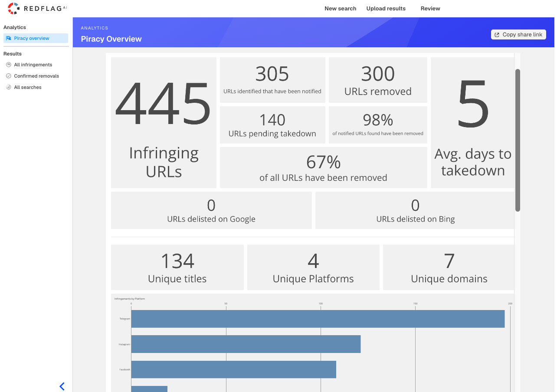Click the 4 Unique Platforms card

click(313, 267)
